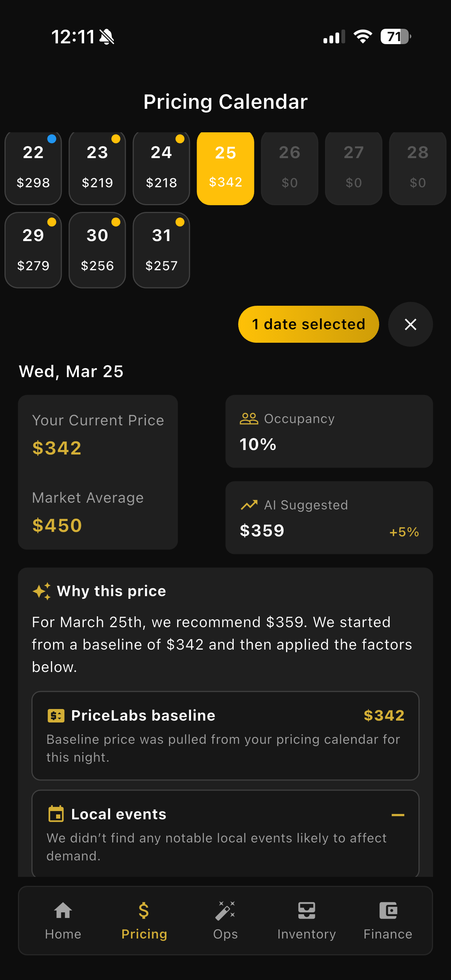This screenshot has height=980, width=451.
Task: Deselect the highlighted March 25 date
Action: pyautogui.click(x=225, y=167)
